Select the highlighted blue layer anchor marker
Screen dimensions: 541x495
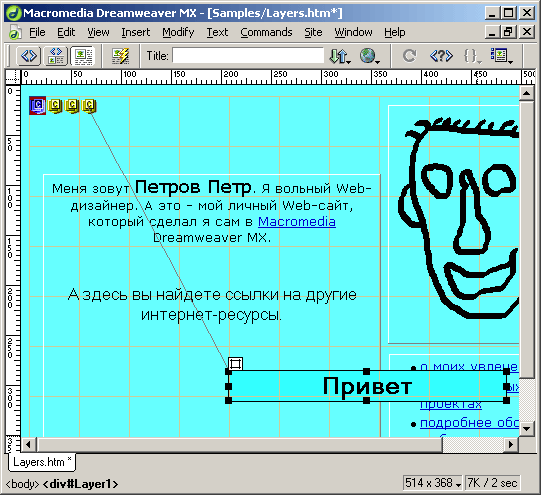[x=38, y=106]
